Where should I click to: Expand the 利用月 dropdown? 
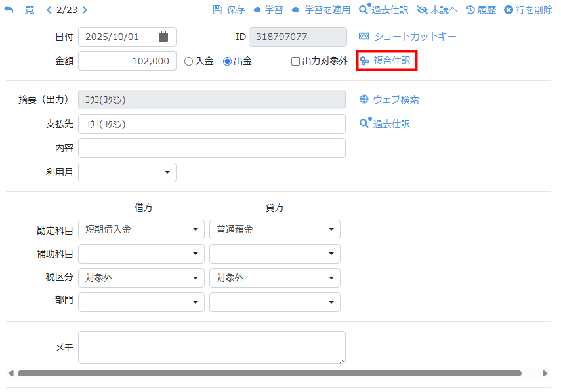127,172
